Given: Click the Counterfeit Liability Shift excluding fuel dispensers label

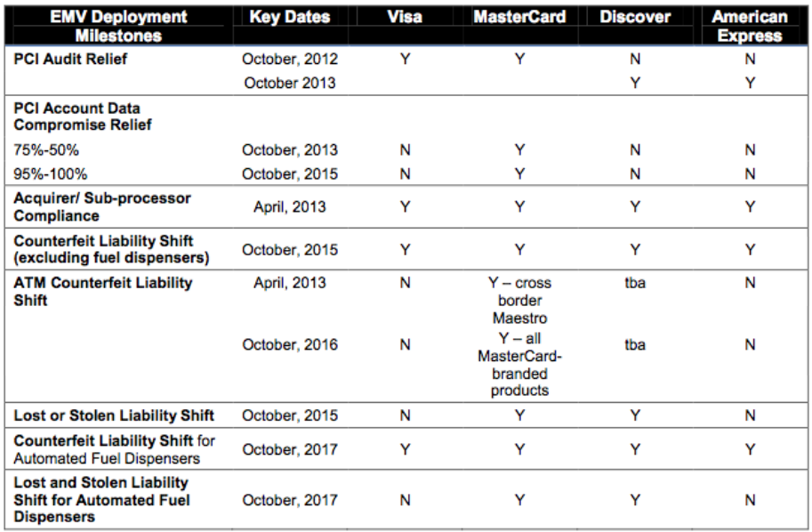Looking at the screenshot, I should (x=111, y=249).
